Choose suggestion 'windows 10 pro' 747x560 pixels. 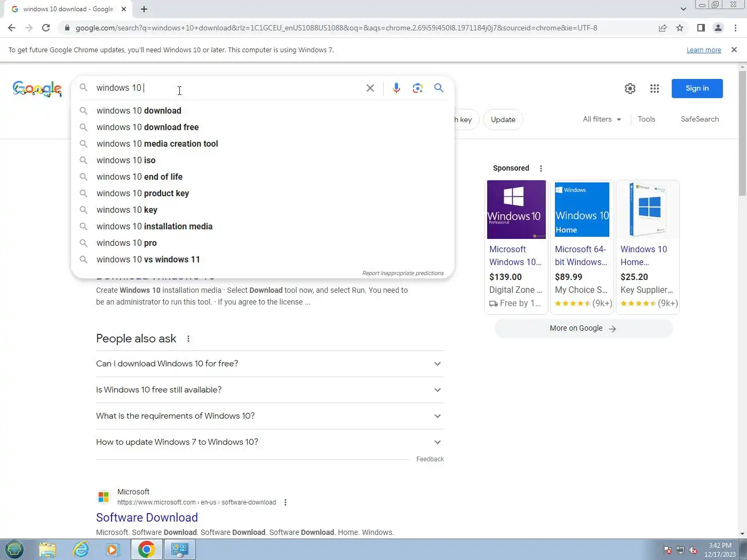point(263,243)
